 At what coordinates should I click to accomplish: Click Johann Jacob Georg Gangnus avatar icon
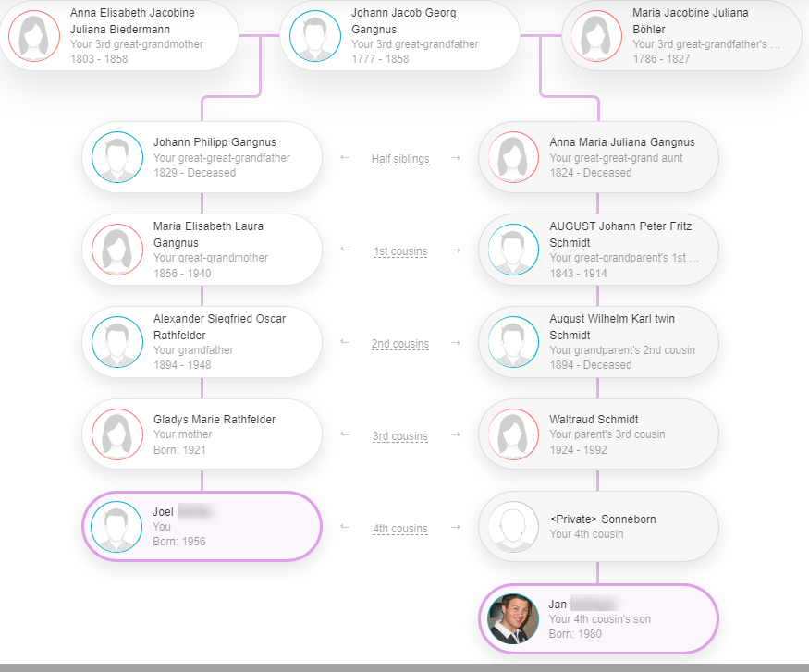tap(315, 36)
